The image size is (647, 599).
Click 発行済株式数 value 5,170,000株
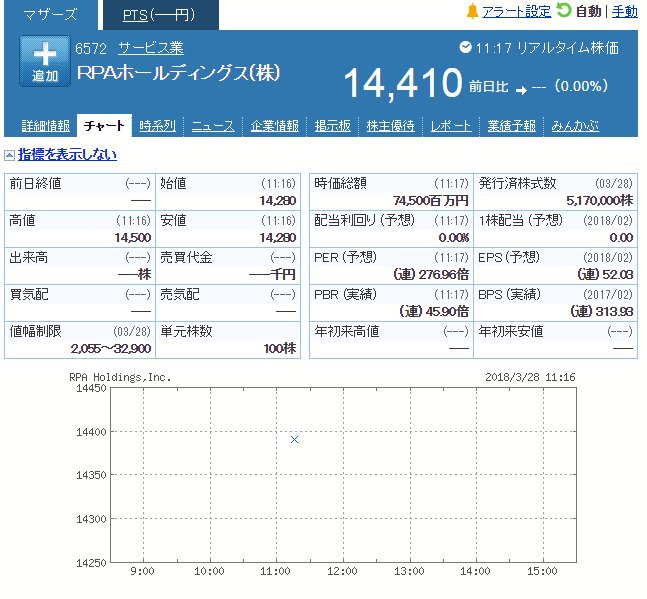pyautogui.click(x=600, y=201)
